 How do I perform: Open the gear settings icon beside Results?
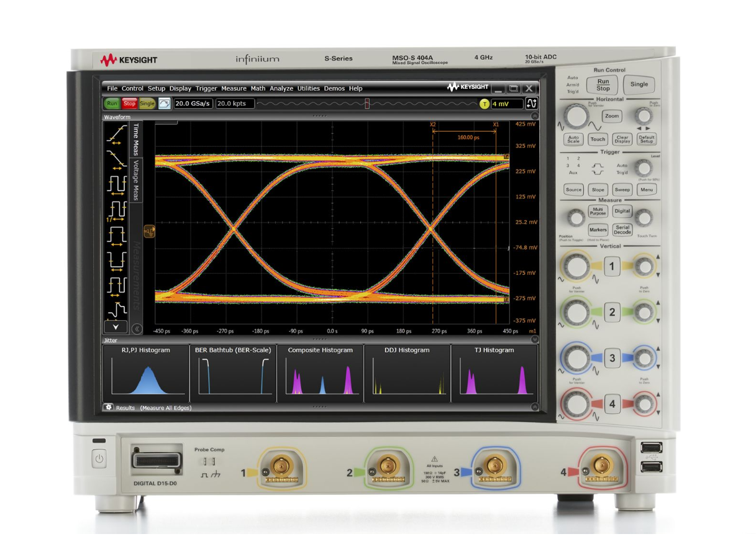109,407
